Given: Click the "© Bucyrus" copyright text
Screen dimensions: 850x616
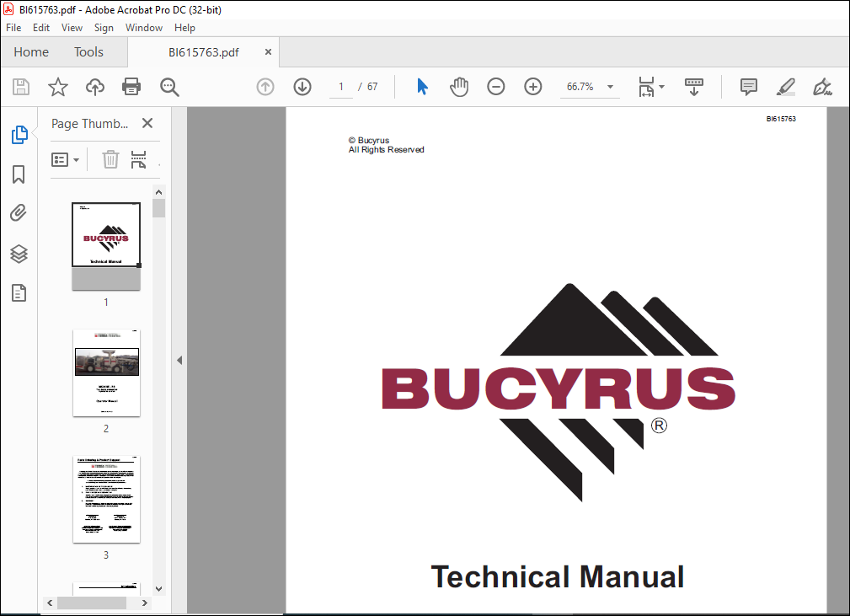Looking at the screenshot, I should (x=369, y=141).
